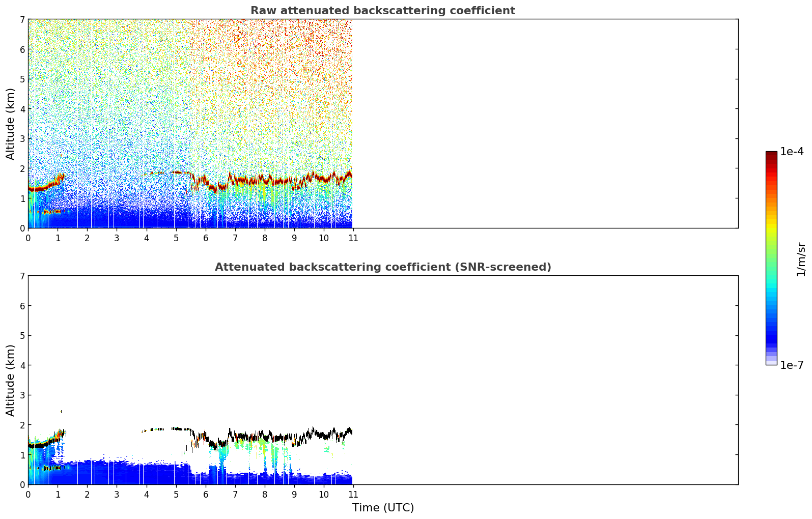Click time tick '6' on the raw plot
Screen dimensions: 812x519
pyautogui.click(x=206, y=238)
